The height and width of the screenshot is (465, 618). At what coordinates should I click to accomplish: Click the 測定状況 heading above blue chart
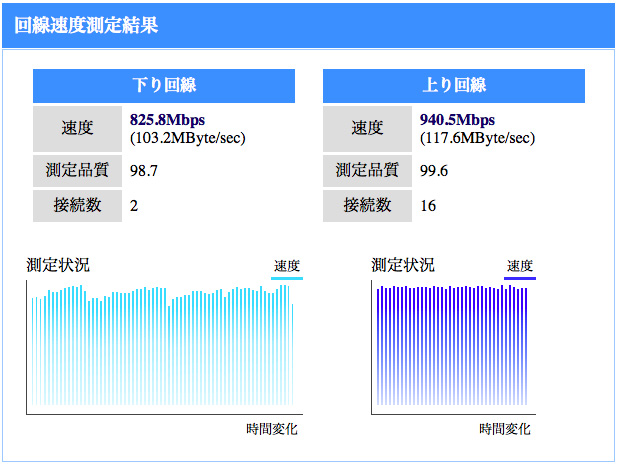tap(403, 265)
